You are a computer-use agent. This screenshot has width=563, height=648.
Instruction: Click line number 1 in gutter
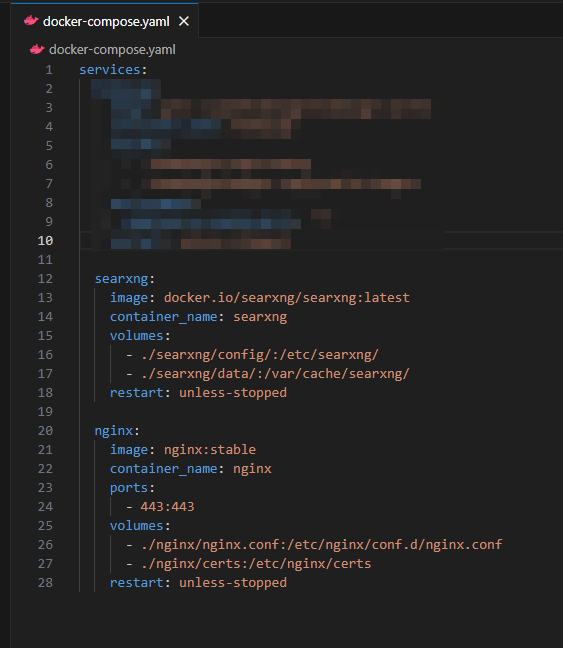(49, 69)
